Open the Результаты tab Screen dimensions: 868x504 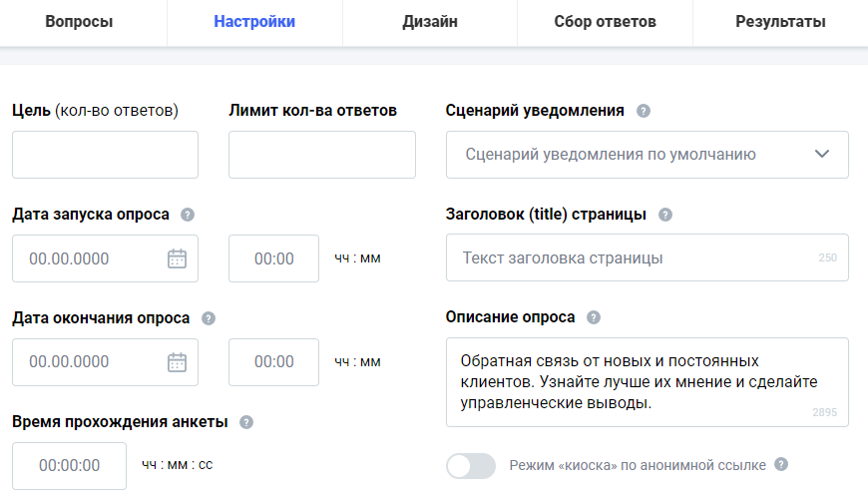coord(780,22)
